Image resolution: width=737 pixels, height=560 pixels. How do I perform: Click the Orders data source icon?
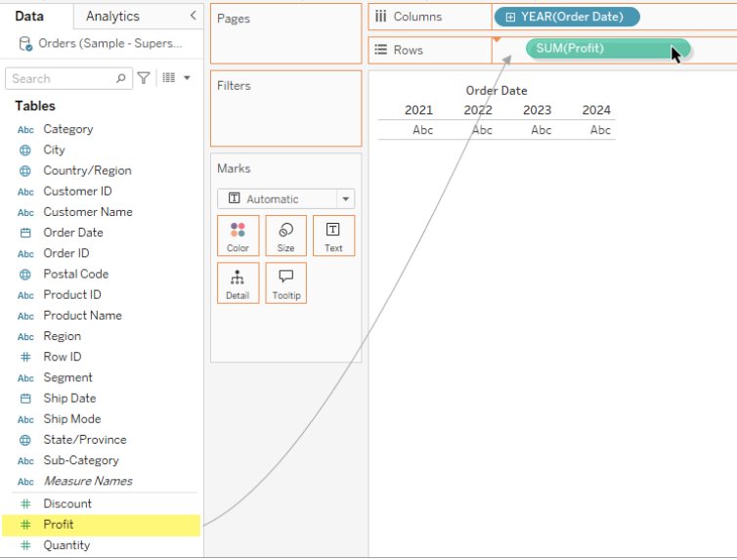(x=25, y=44)
